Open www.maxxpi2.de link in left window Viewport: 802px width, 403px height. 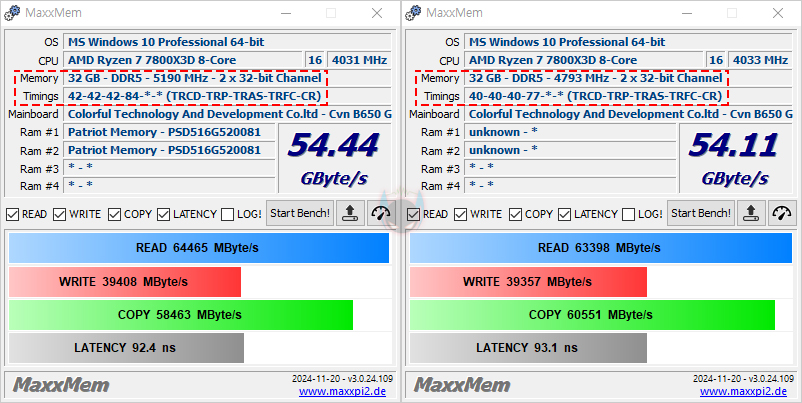click(x=342, y=392)
